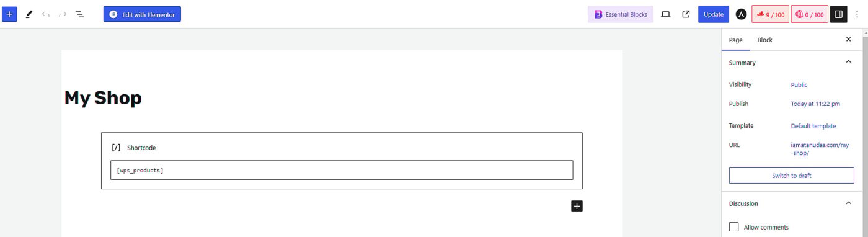Click the Update button
Image resolution: width=868 pixels, height=237 pixels.
coord(714,14)
